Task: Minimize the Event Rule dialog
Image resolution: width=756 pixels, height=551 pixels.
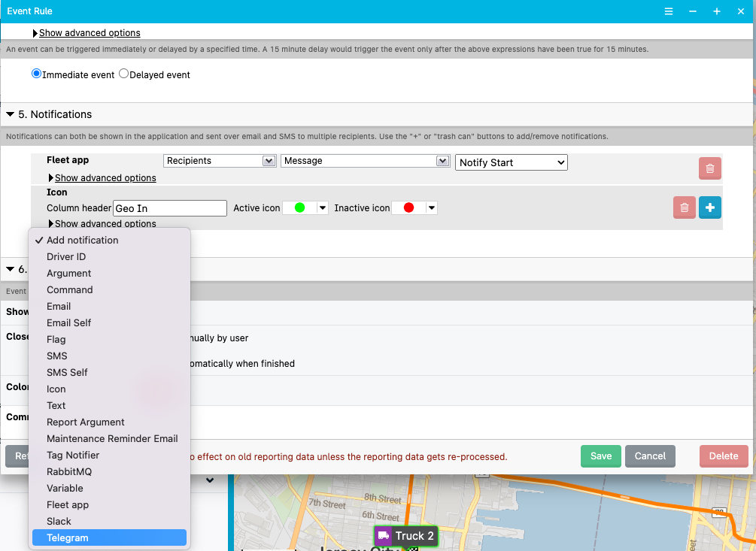Action: (x=692, y=11)
